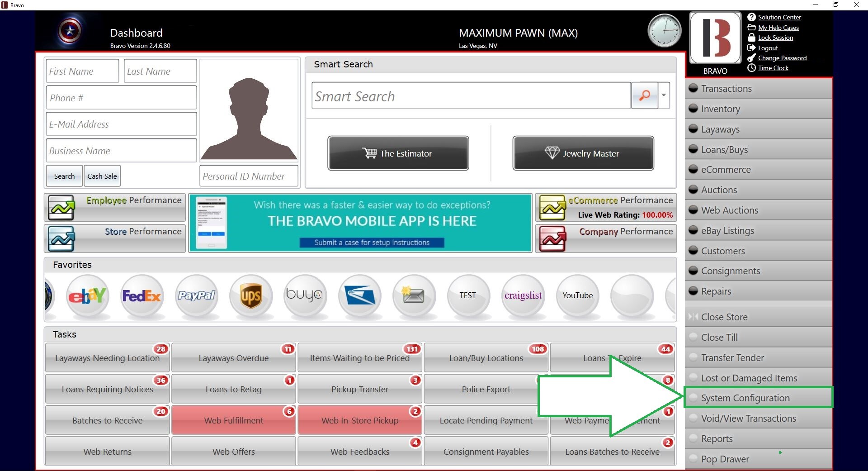Open Layaways Needing Location task
Viewport: 868px width, 471px height.
click(107, 358)
